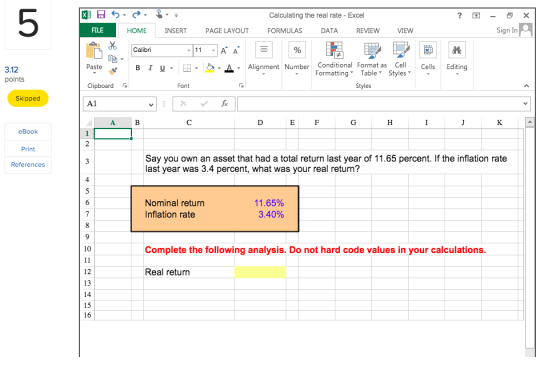The width and height of the screenshot is (560, 365).
Task: Open Font settings dialog launcher
Action: coord(241,85)
